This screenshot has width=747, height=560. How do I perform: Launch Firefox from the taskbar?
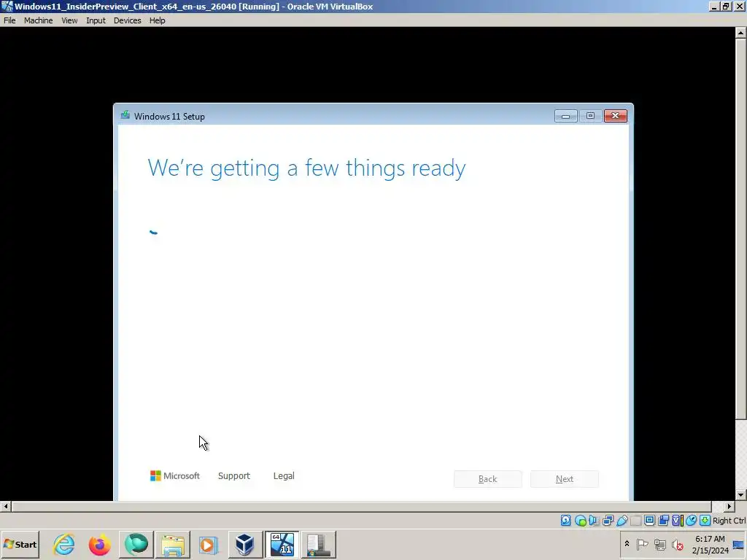pos(99,544)
